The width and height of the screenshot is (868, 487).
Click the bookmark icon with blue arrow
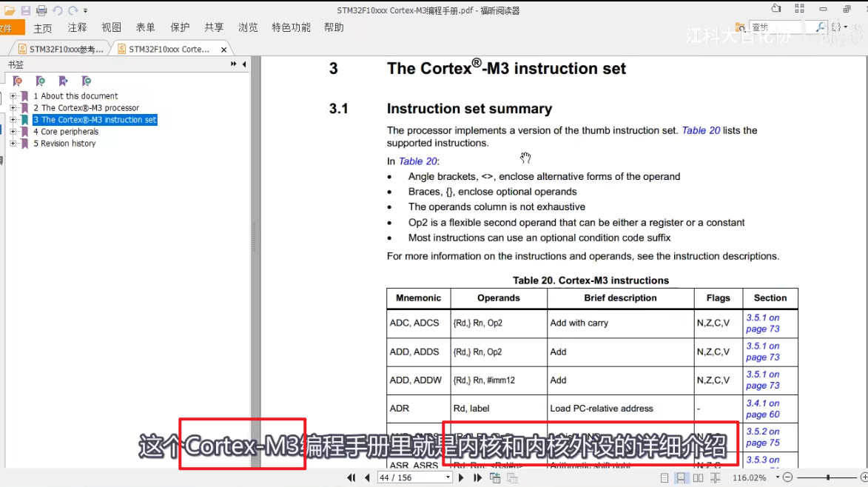click(63, 81)
